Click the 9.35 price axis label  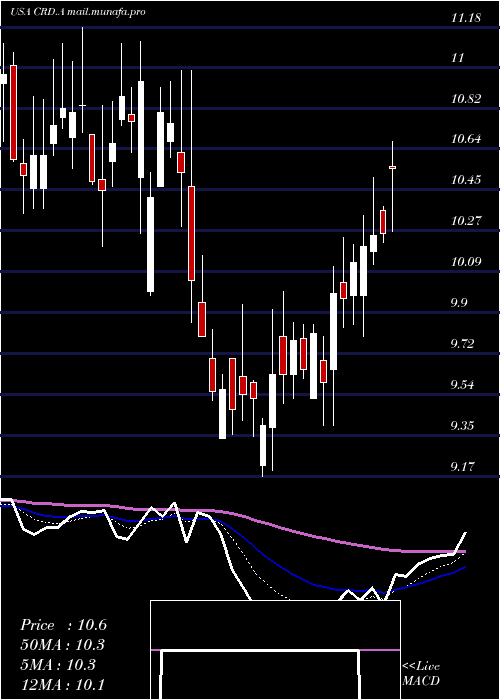click(x=462, y=425)
